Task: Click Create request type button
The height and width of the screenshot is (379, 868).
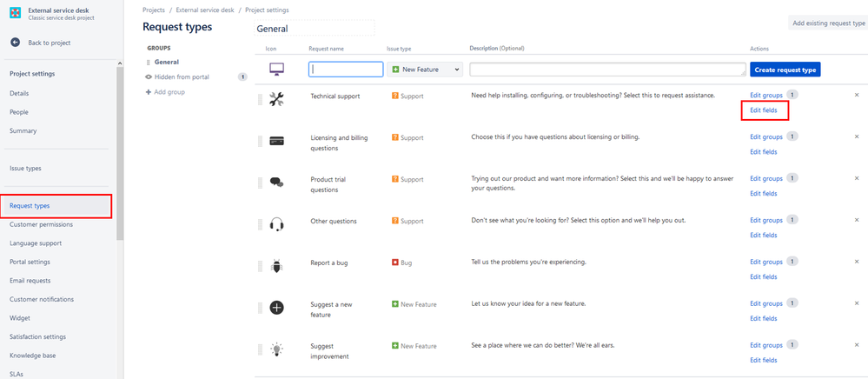Action: pos(785,70)
